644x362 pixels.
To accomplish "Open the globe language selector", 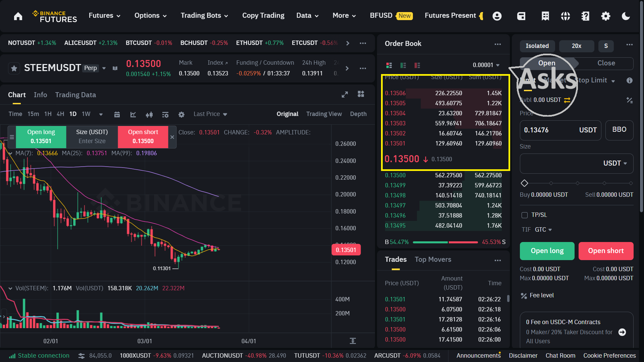I will click(x=566, y=16).
